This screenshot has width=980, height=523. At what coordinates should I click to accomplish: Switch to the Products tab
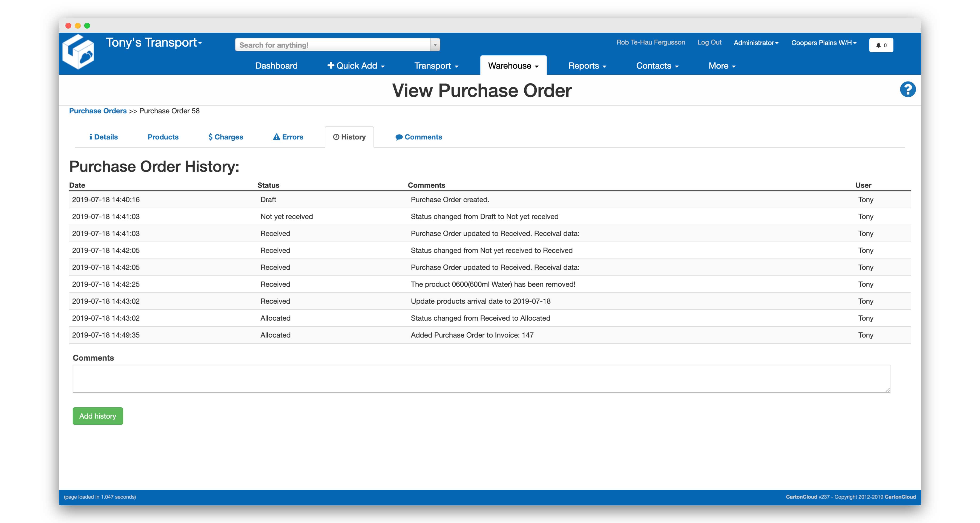(x=163, y=137)
